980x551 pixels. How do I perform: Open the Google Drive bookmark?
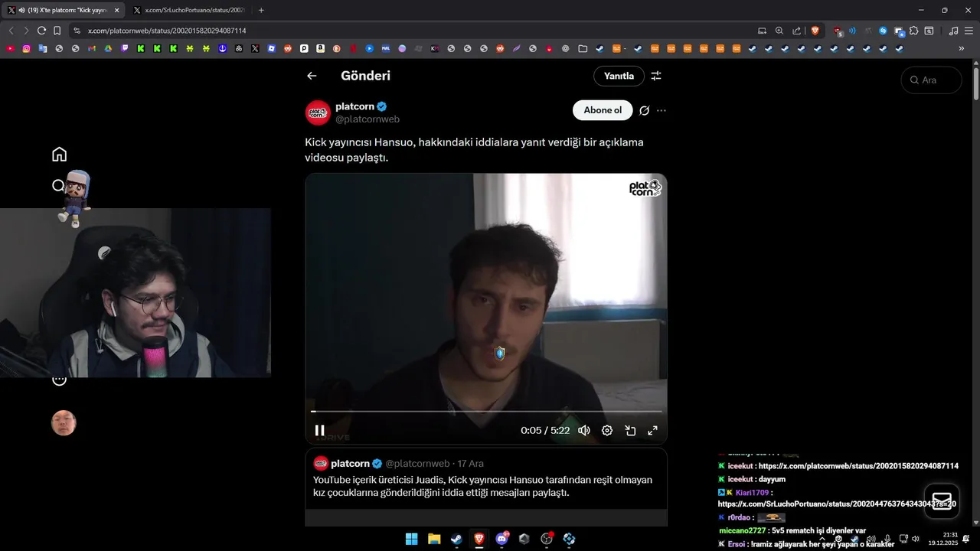108,48
